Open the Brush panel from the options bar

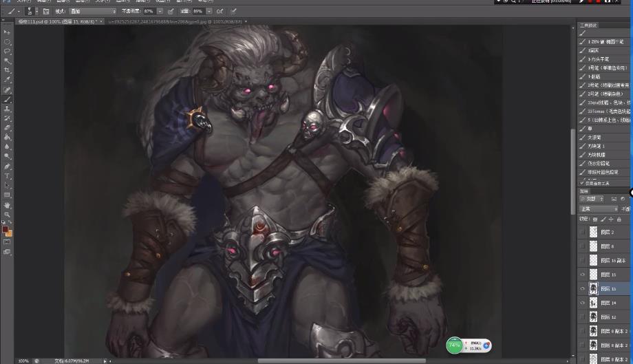pyautogui.click(x=46, y=11)
